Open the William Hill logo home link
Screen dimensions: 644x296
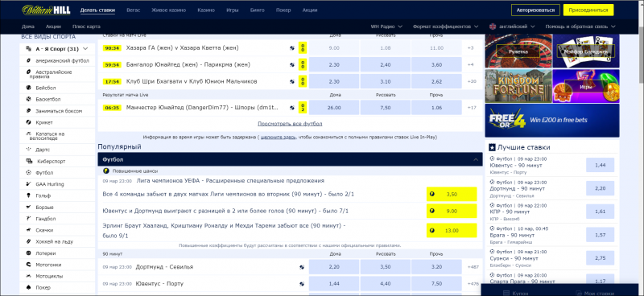click(x=47, y=10)
